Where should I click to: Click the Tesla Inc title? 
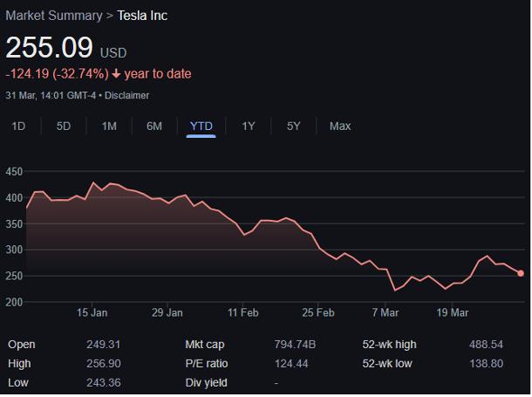click(x=142, y=16)
